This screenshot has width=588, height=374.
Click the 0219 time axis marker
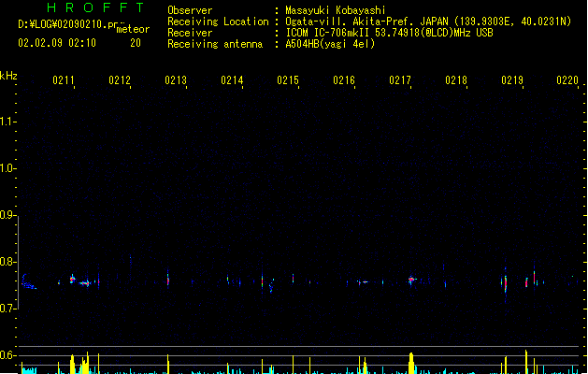512,80
